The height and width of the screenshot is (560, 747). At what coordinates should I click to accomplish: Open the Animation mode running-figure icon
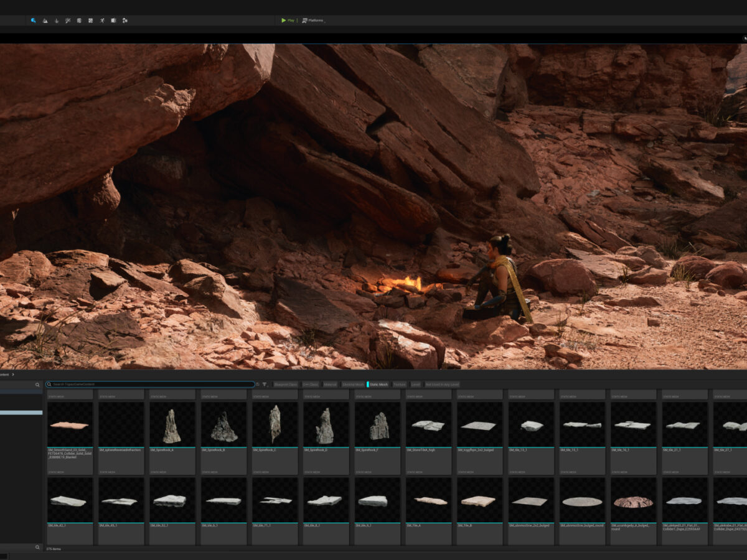(102, 21)
